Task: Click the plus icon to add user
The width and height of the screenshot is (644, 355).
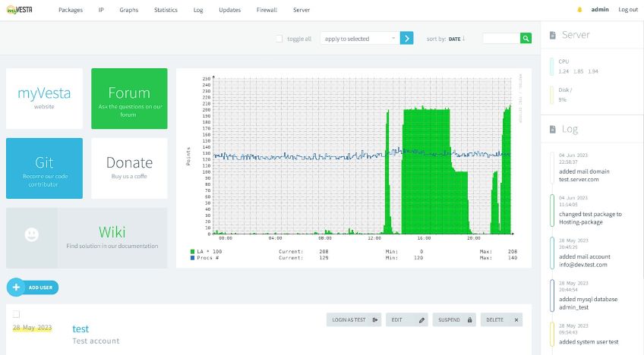Action: [16, 287]
